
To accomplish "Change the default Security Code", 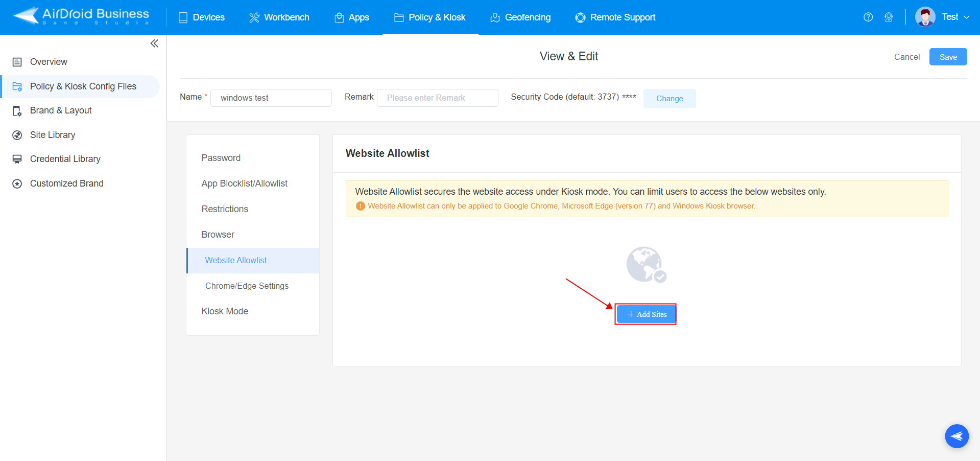I will (x=669, y=98).
